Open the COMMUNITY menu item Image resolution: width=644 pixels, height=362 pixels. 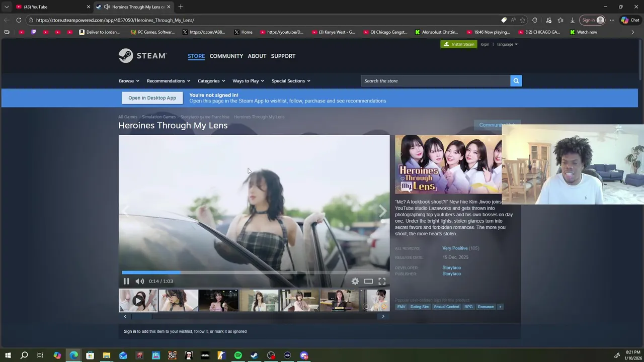pos(226,56)
